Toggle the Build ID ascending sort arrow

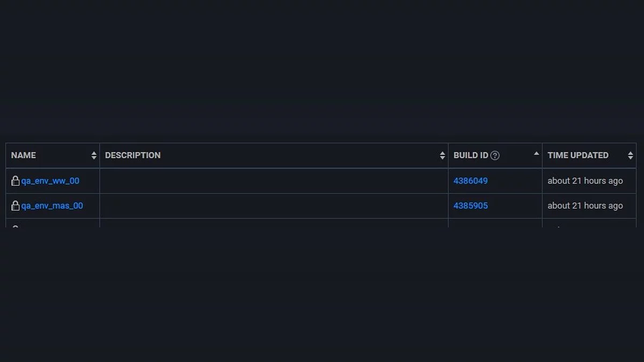click(x=536, y=154)
